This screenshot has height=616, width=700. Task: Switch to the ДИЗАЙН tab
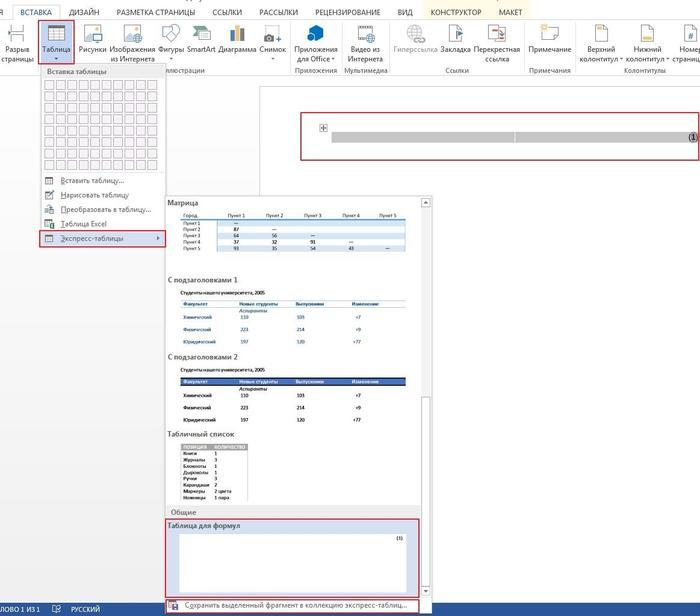(x=83, y=12)
